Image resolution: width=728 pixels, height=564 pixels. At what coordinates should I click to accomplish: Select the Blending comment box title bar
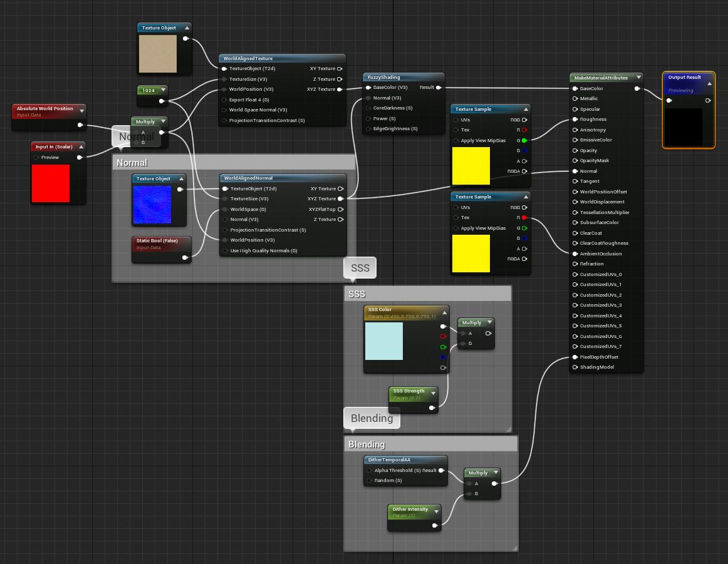(431, 444)
